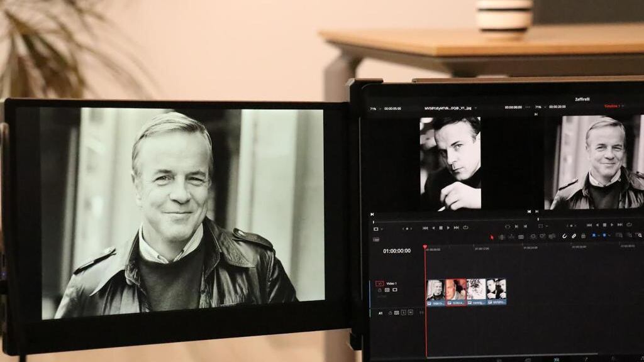Select the Blade edit mode tool

click(x=521, y=237)
